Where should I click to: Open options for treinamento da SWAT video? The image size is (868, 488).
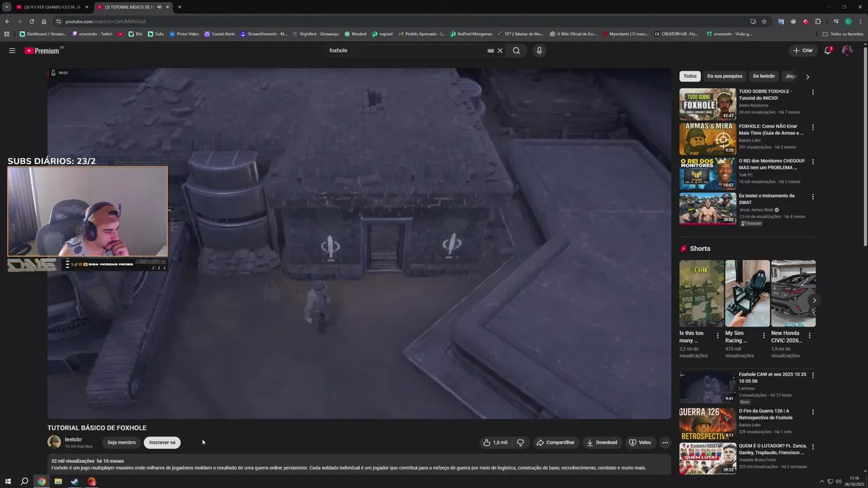[x=813, y=197]
